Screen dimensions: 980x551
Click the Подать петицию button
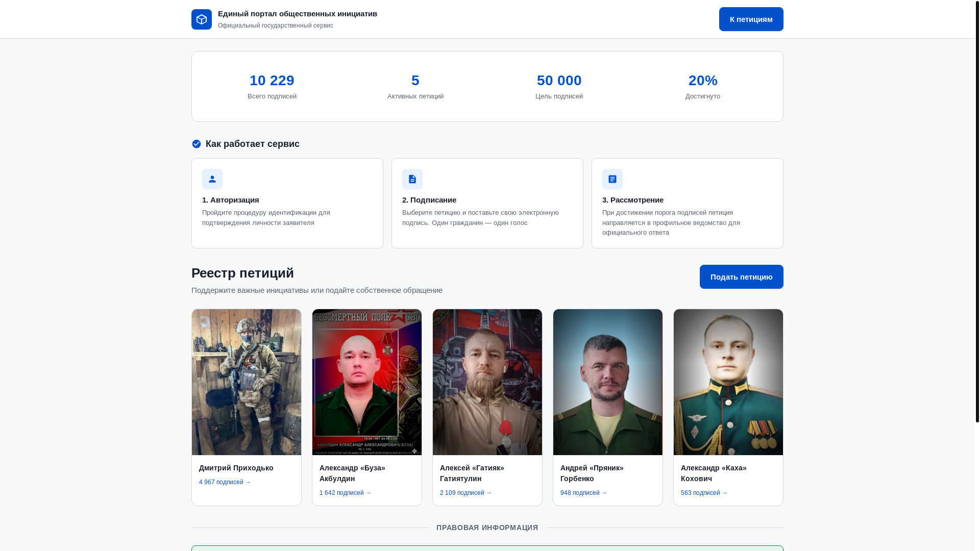click(x=742, y=277)
